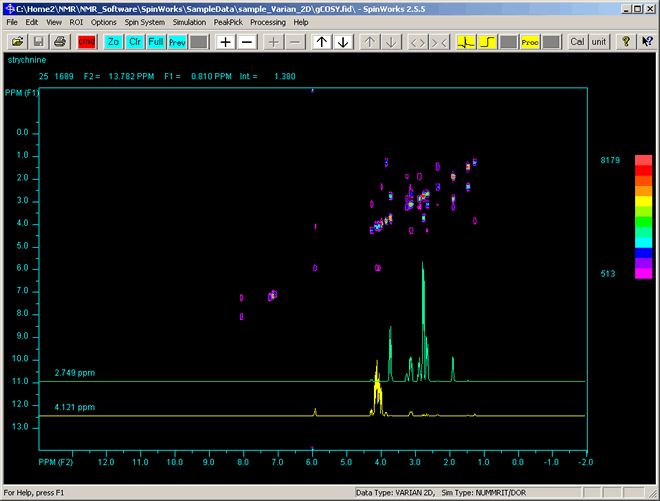This screenshot has width=660, height=501.
Task: Click the horizontal expand < > button
Action: 418,42
